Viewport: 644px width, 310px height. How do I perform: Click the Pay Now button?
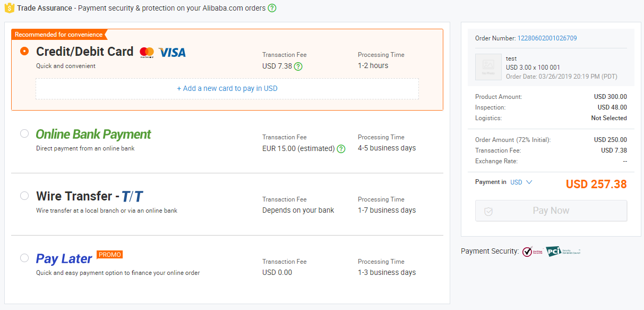551,211
